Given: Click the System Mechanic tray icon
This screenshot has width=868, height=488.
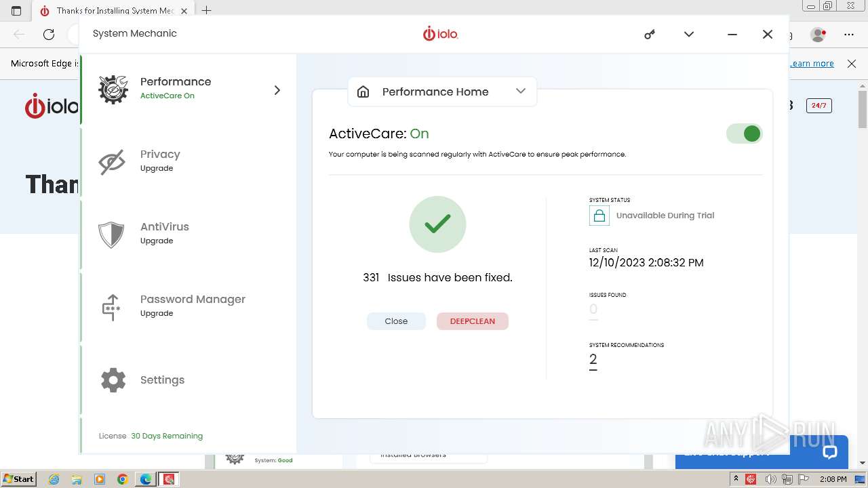Looking at the screenshot, I should coord(751,479).
